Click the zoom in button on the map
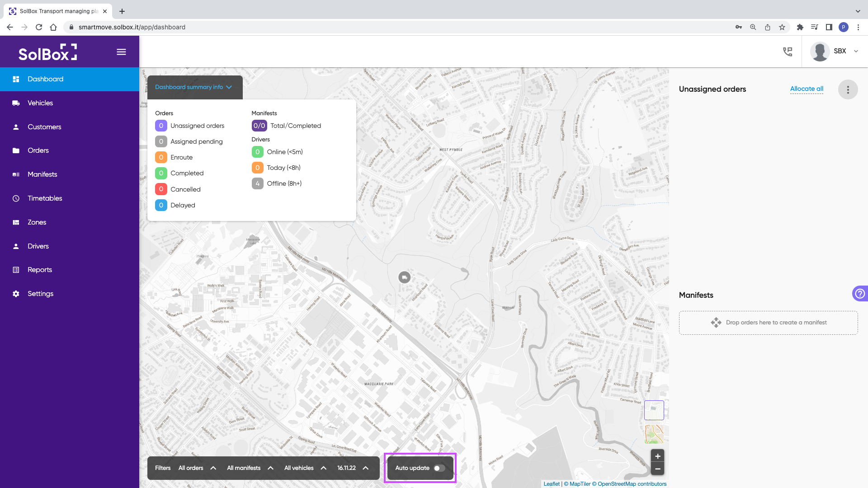868x488 pixels. 657,456
